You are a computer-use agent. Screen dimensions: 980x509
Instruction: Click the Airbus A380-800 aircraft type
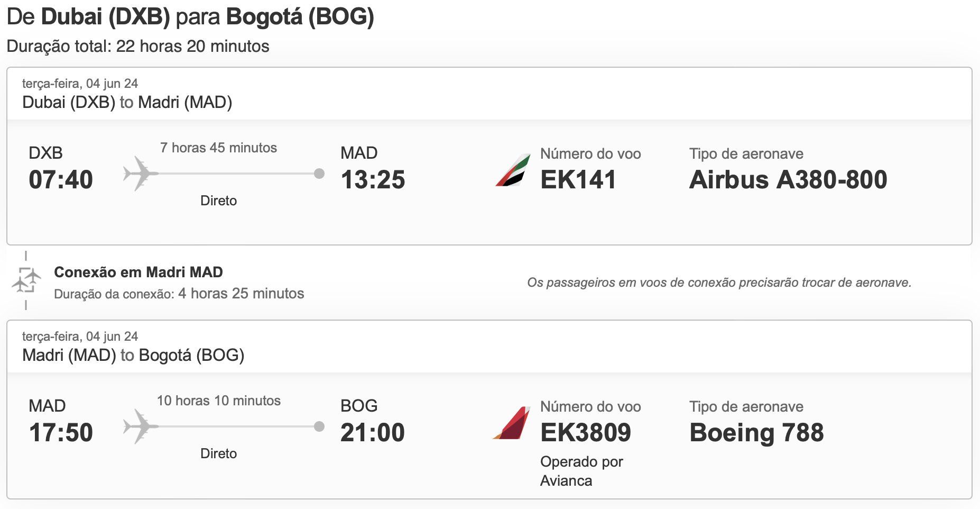pyautogui.click(x=788, y=179)
